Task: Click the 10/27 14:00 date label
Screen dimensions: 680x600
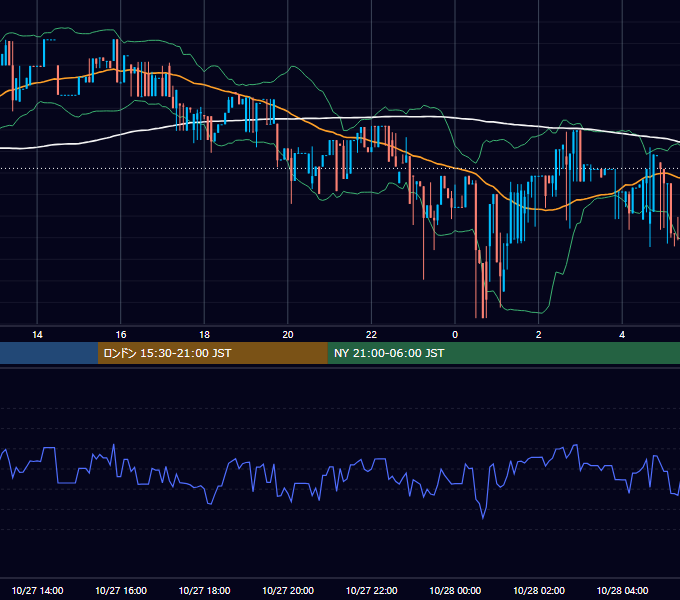Action: coord(37,590)
